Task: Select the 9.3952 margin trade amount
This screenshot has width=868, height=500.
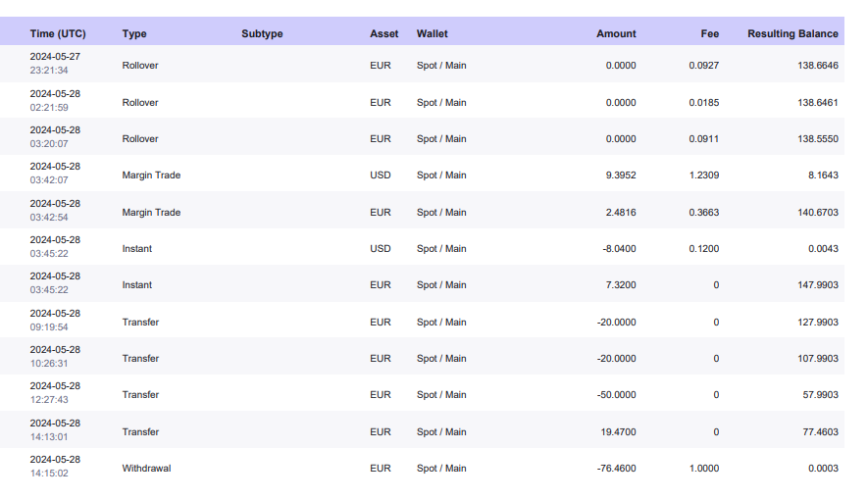Action: (619, 175)
